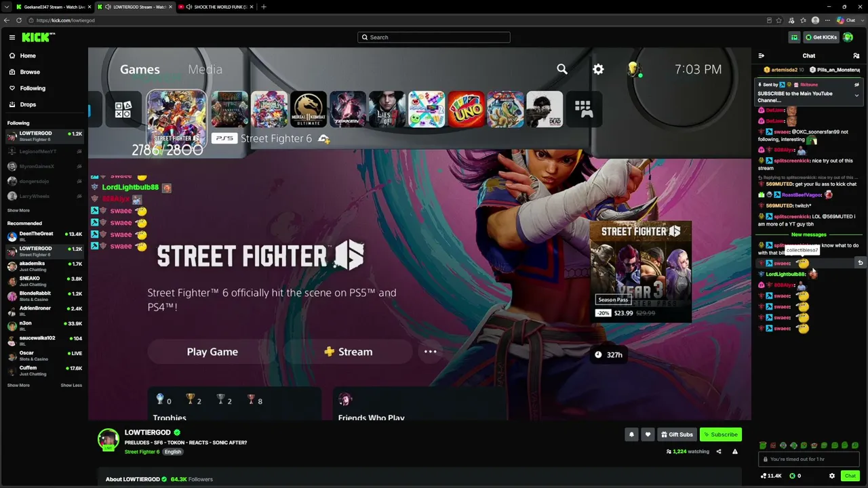868x488 pixels.
Task: Open the PlayStation settings gear
Action: coord(598,68)
